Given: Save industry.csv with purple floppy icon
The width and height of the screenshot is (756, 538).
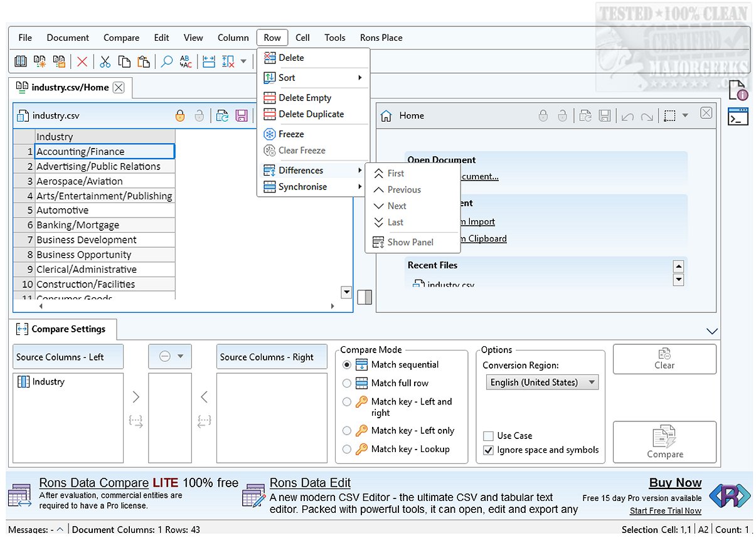Looking at the screenshot, I should click(x=241, y=115).
